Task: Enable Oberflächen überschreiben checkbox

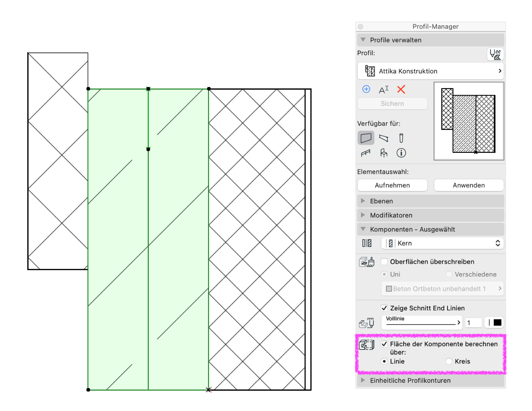Action: click(x=384, y=262)
